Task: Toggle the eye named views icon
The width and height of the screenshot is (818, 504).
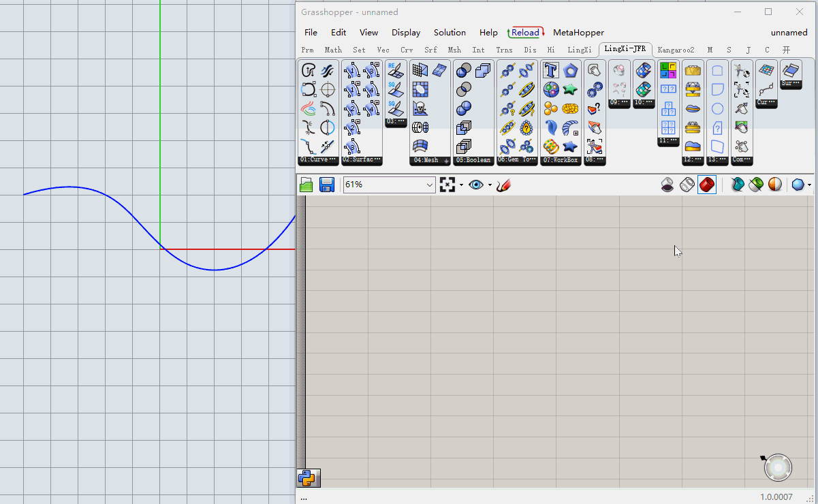Action: (x=476, y=185)
